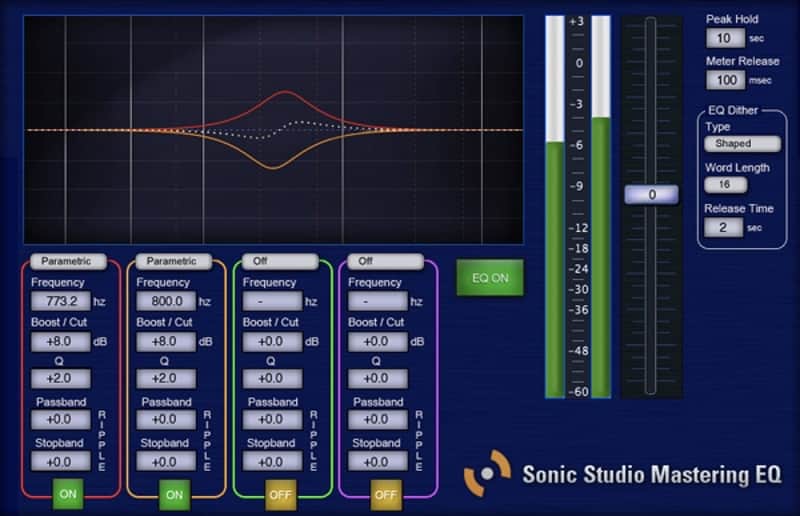This screenshot has height=516, width=800.
Task: Click the Meter Release 100 msec field
Action: (x=726, y=80)
